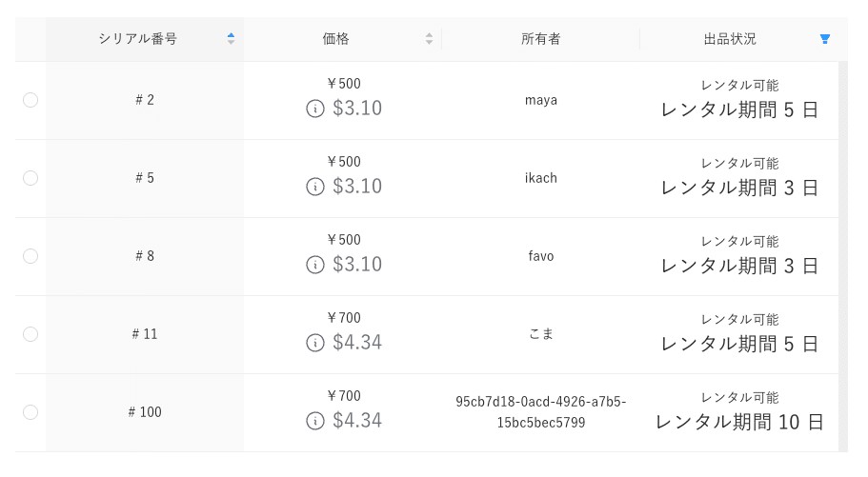
Task: Click the table's vertical scrollbar
Action: [x=843, y=256]
